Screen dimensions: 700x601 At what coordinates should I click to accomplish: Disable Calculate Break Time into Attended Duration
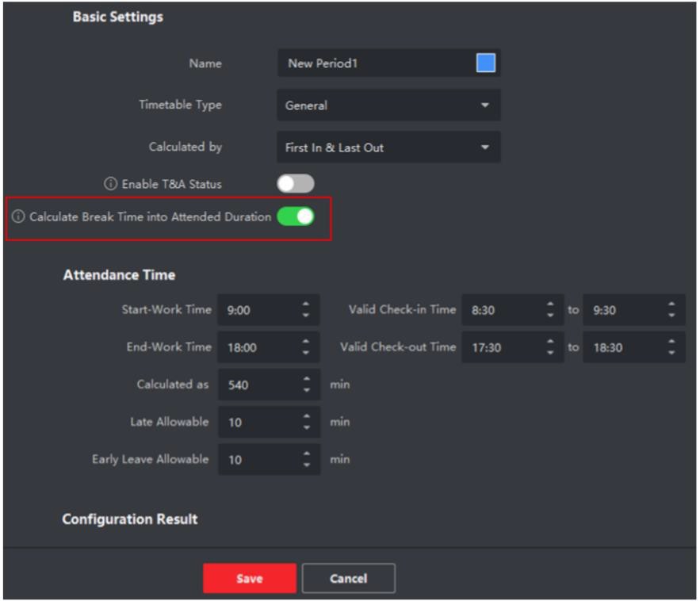[x=295, y=216]
